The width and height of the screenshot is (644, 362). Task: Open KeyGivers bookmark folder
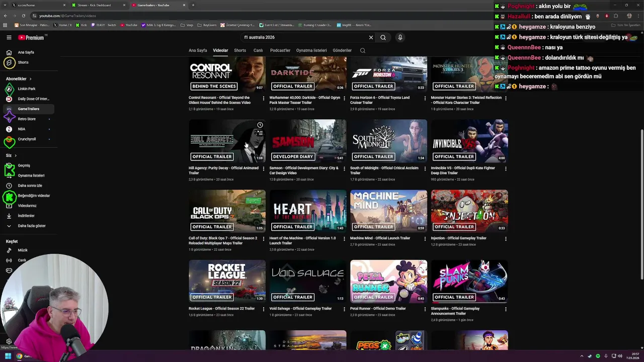point(207,25)
